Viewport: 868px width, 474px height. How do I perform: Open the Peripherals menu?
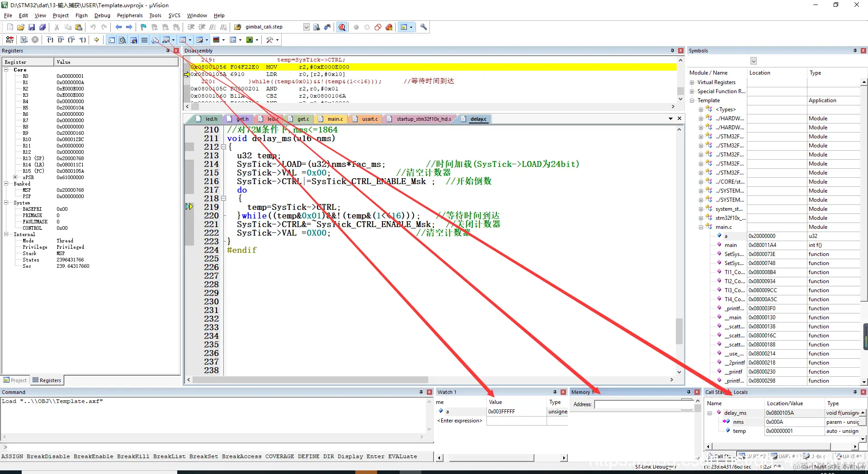[x=130, y=15]
